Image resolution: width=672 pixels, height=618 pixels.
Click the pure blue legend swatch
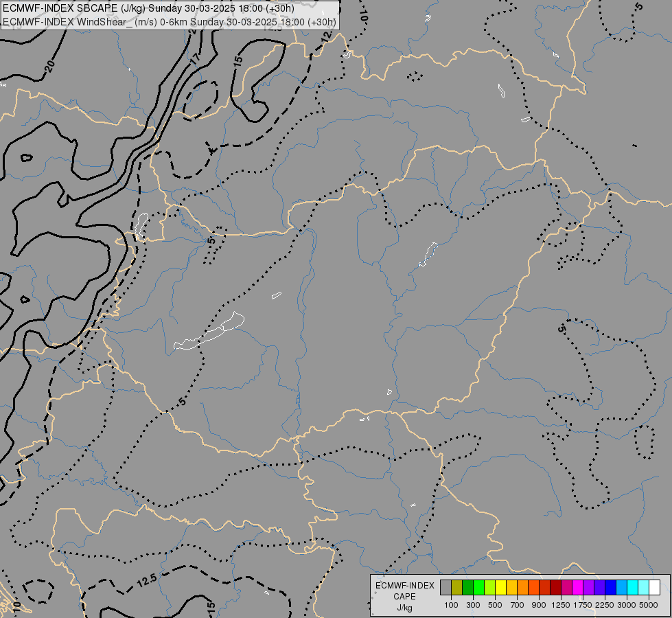(611, 588)
